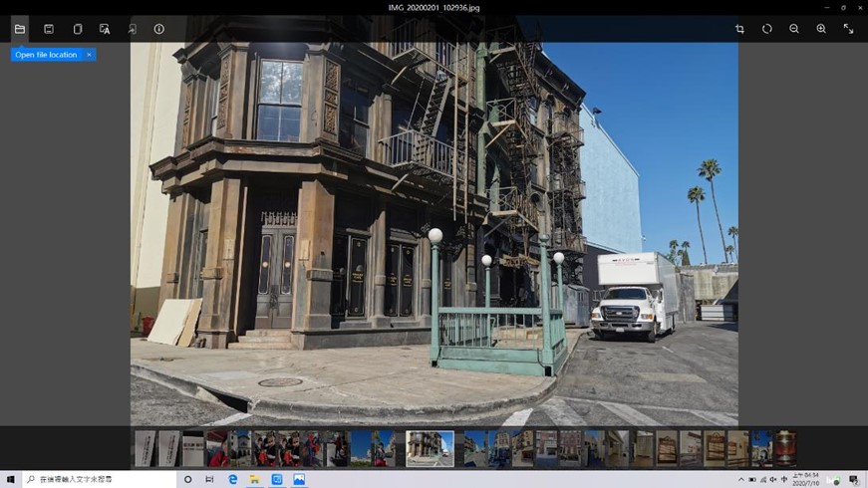Dismiss the Open file location tooltip
The width and height of the screenshot is (868, 488).
(89, 55)
